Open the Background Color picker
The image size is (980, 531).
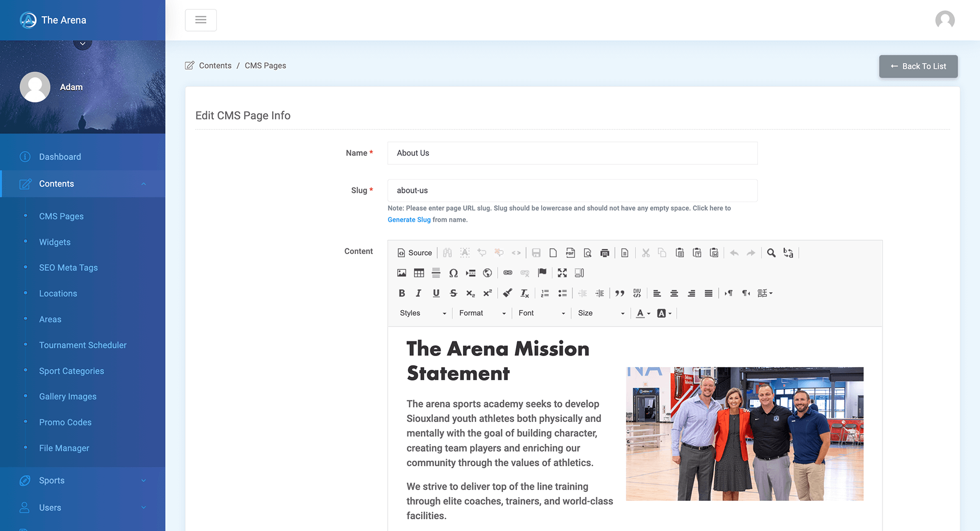pos(664,313)
